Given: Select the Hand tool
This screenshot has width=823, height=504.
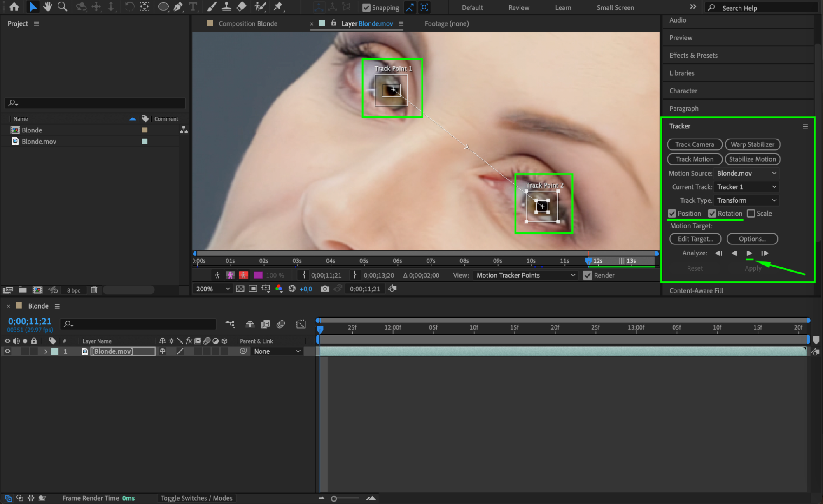Looking at the screenshot, I should point(48,7).
